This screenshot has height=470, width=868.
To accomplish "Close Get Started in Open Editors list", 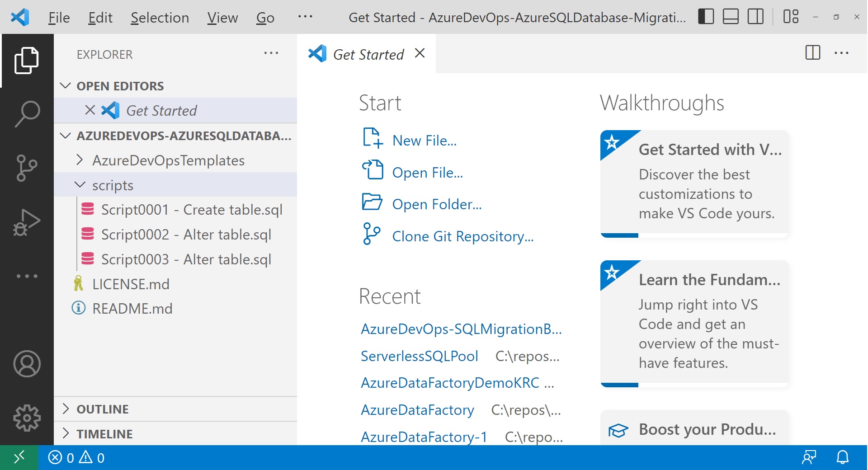I will pos(90,110).
